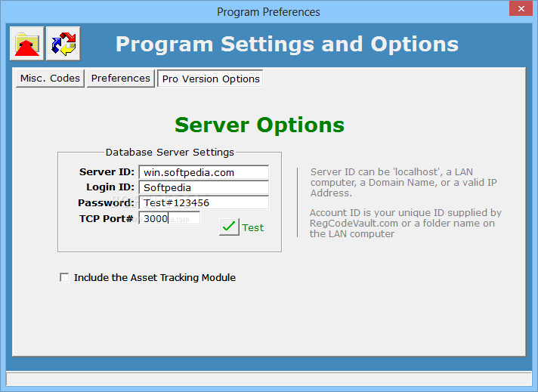Click the Database Server Settings group label
Viewport: 538px width, 392px height.
[x=170, y=153]
